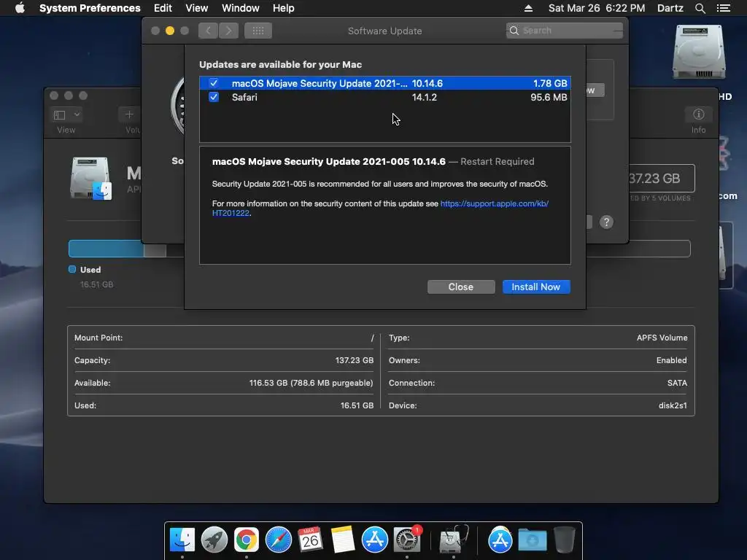Launch Launchpad rocket icon in dock
This screenshot has width=747, height=560.
tap(214, 540)
